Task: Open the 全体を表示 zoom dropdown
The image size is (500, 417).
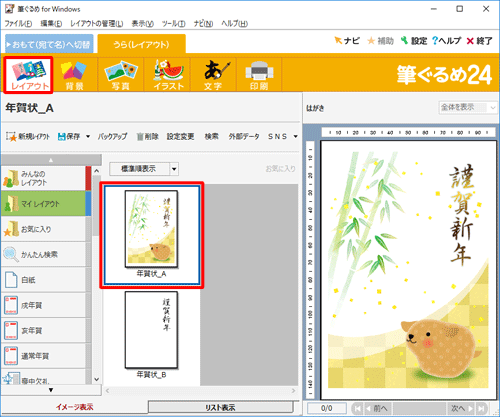Action: [x=468, y=107]
